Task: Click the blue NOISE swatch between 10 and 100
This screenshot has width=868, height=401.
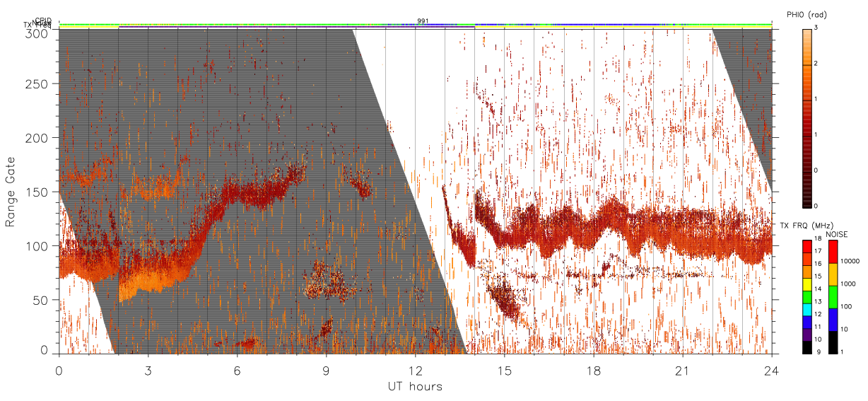Action: [833, 320]
